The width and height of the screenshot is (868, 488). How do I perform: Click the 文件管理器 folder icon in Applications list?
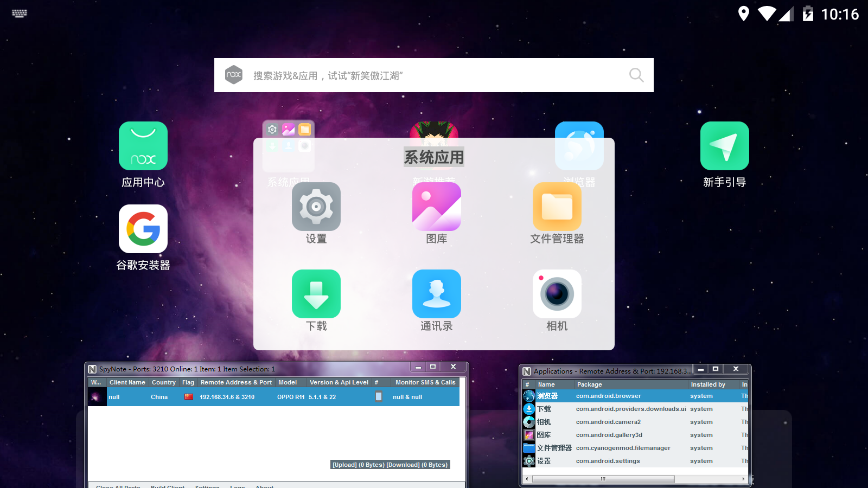529,448
